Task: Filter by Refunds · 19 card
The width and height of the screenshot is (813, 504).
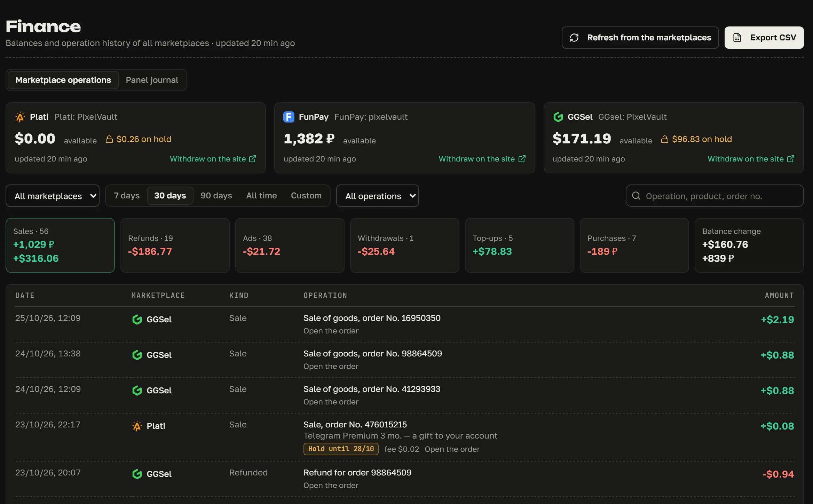Action: click(175, 245)
